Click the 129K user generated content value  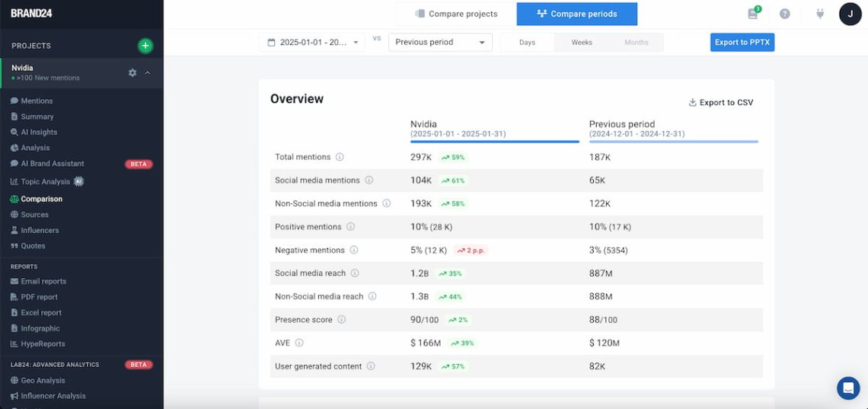coord(421,366)
